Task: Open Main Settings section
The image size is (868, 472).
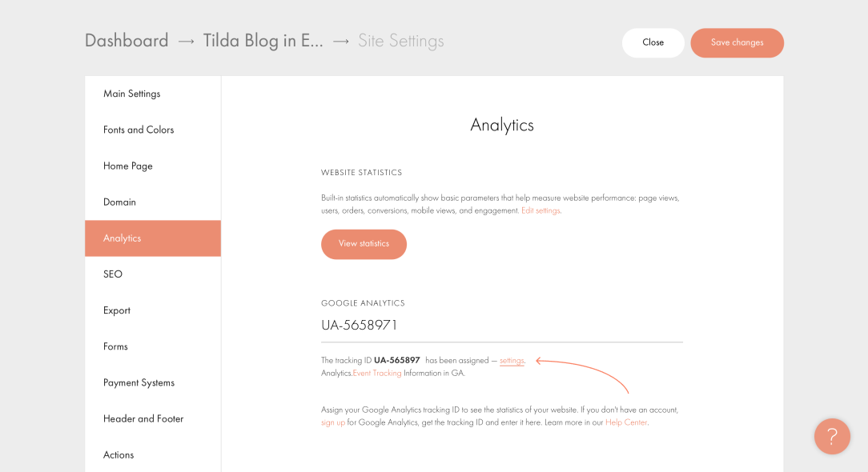Action: click(132, 94)
